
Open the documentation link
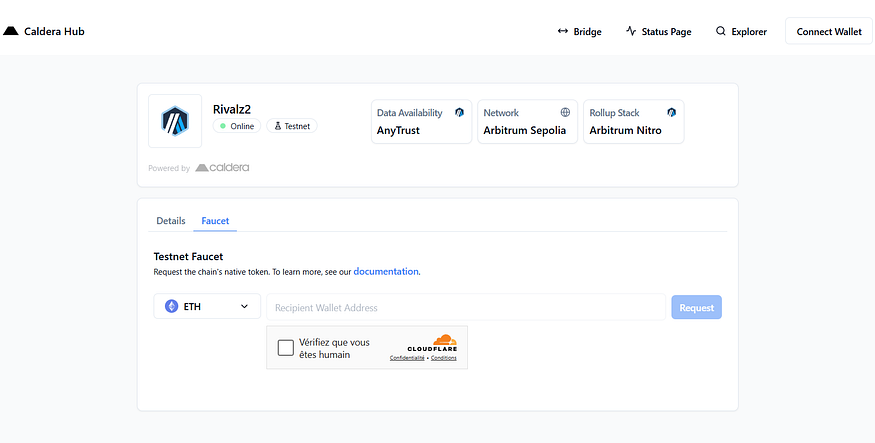point(386,272)
